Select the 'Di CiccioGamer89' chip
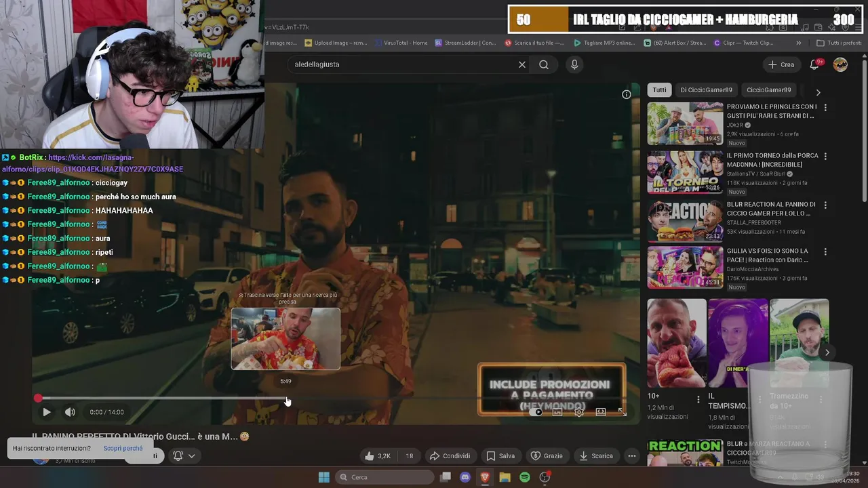 pos(706,89)
